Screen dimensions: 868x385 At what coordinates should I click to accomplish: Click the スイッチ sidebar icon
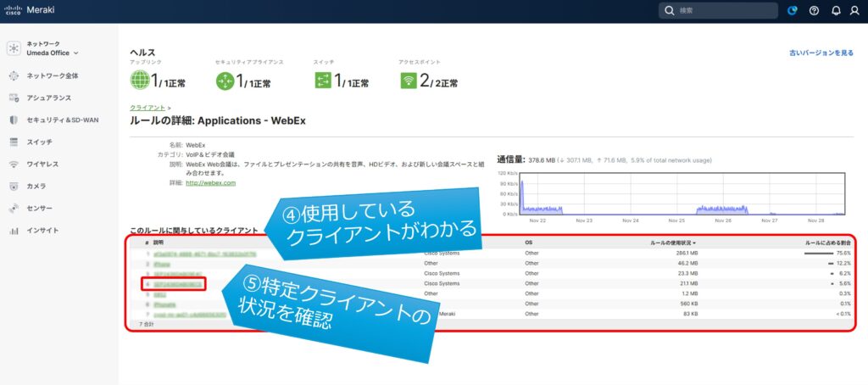click(14, 142)
